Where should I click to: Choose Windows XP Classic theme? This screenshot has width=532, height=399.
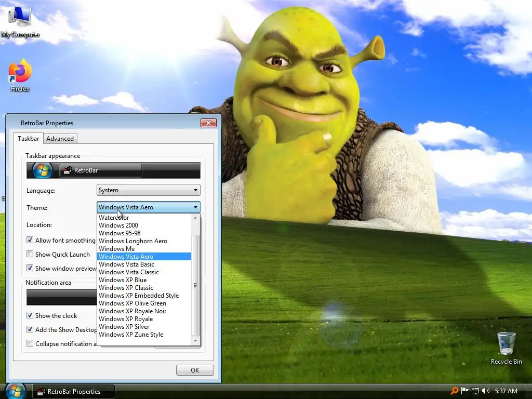[144, 288]
